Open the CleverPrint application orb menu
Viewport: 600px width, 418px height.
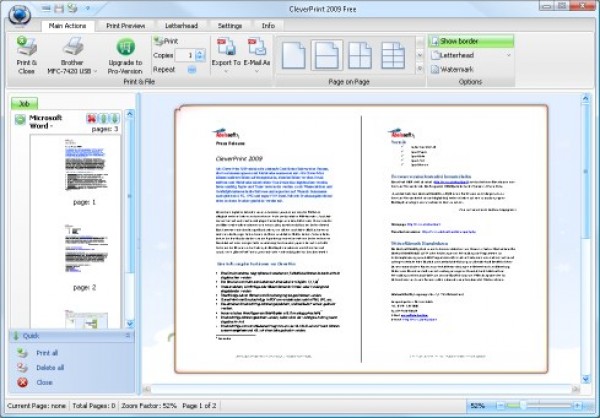pyautogui.click(x=20, y=15)
